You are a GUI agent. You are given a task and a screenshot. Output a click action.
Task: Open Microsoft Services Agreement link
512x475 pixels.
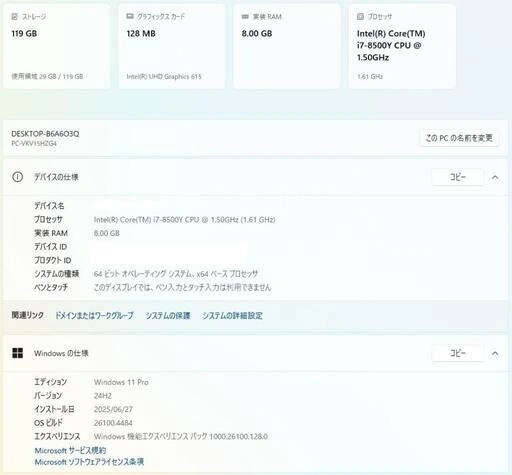pos(70,450)
